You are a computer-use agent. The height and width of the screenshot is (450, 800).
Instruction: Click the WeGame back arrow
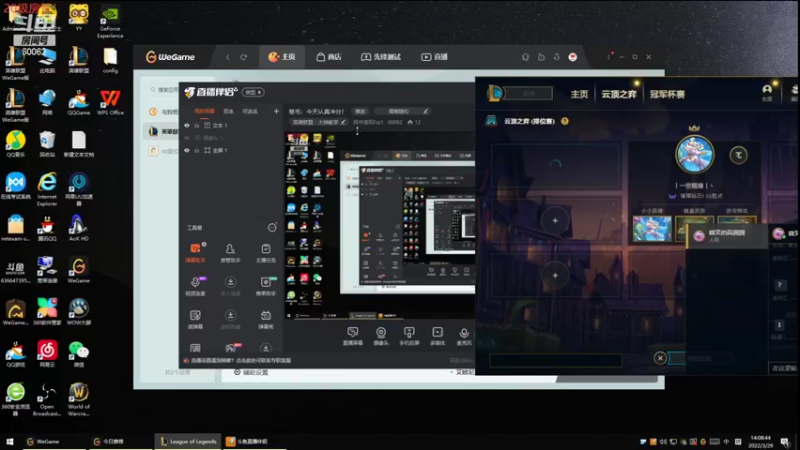point(228,57)
